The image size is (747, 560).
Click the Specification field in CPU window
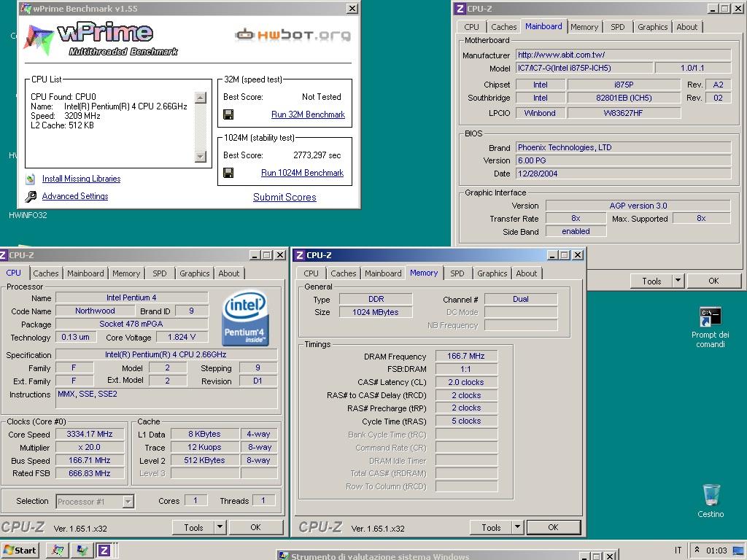(x=166, y=354)
